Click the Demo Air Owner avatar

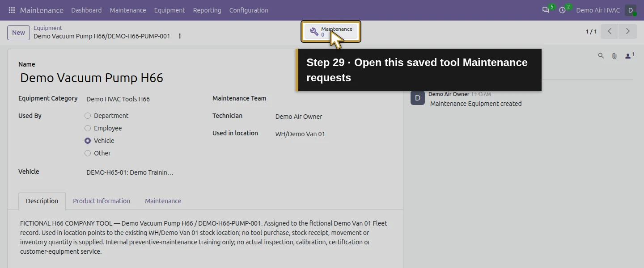point(418,98)
